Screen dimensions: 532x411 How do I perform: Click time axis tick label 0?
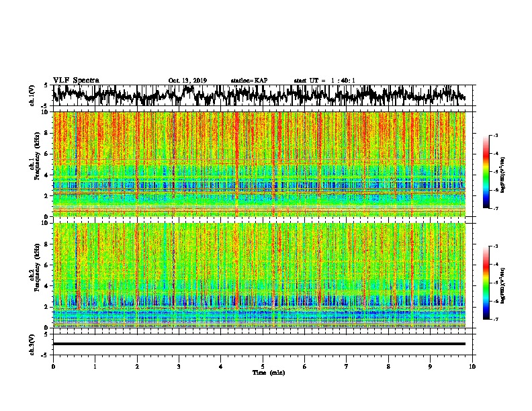point(53,367)
